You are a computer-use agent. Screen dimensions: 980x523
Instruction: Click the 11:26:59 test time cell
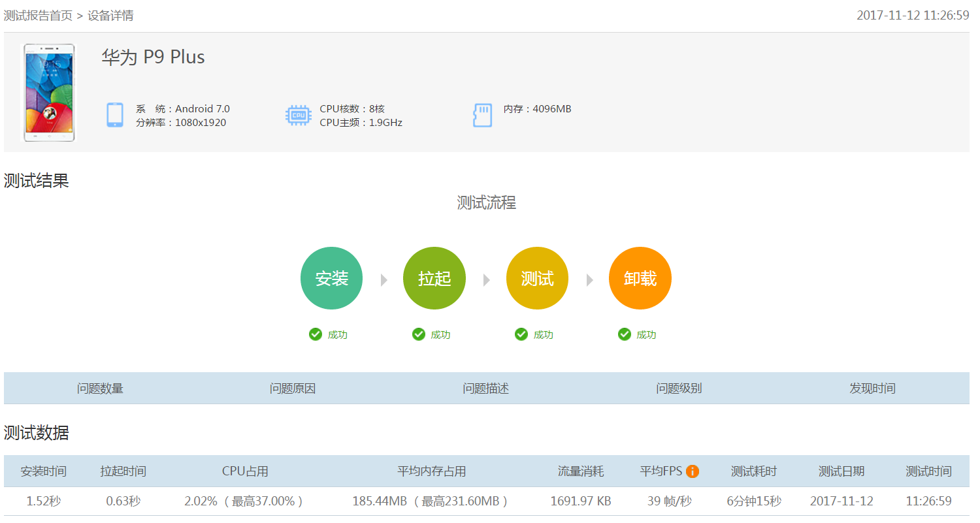(x=929, y=501)
